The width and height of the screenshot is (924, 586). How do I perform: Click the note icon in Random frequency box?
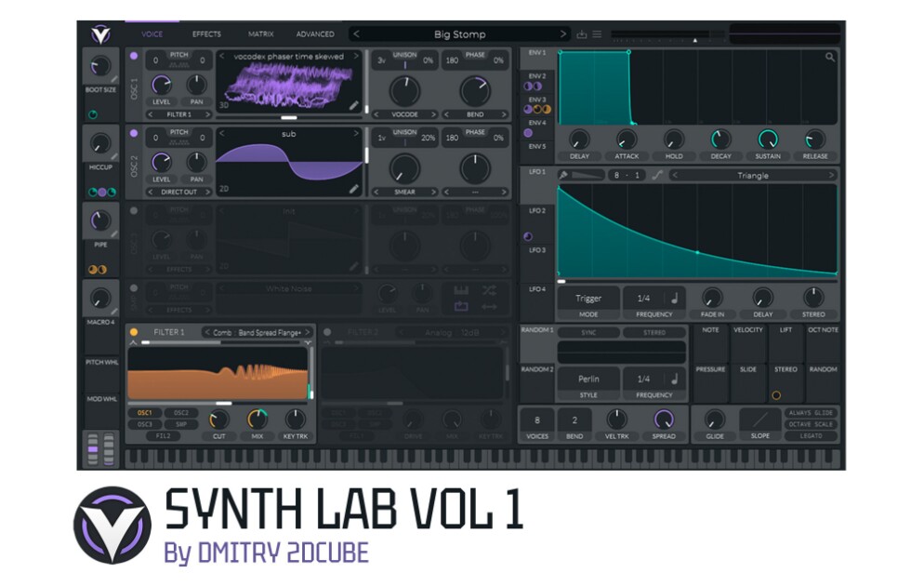click(x=675, y=380)
